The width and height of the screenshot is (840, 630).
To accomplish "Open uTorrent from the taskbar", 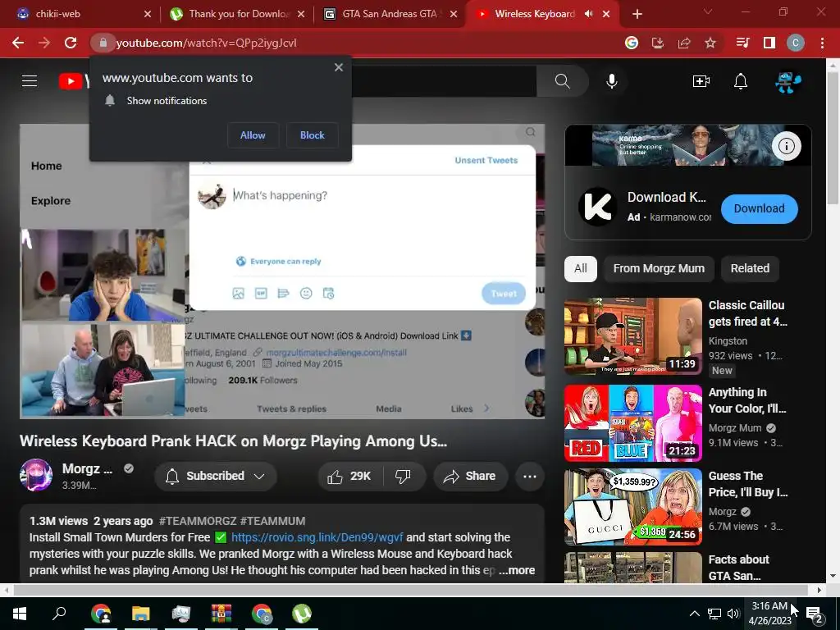I will [302, 614].
